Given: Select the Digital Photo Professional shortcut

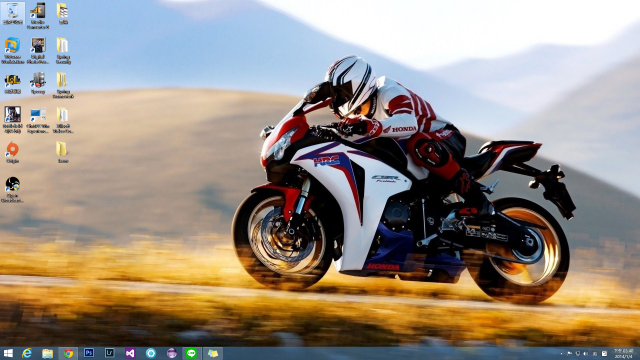Looking at the screenshot, I should [38, 50].
